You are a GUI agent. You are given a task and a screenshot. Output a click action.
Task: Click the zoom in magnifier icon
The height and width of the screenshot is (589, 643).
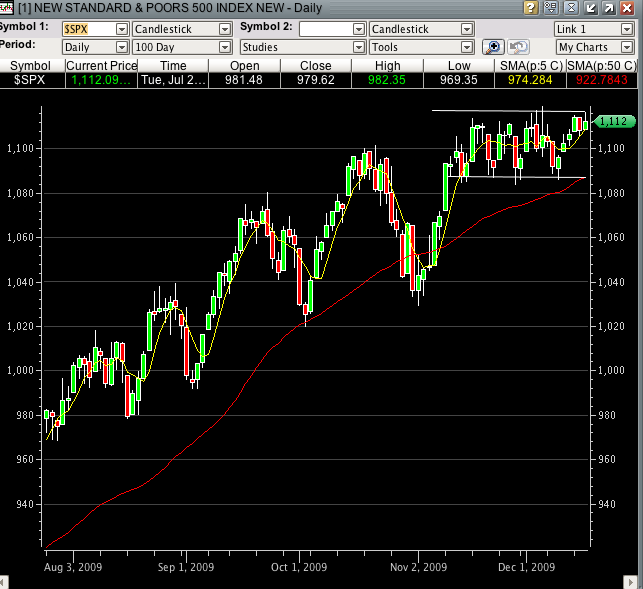coord(493,47)
